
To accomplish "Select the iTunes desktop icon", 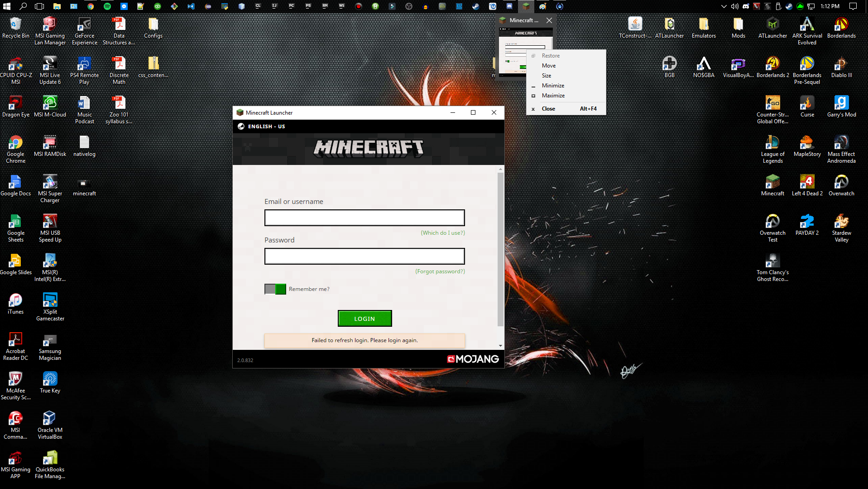I will [16, 304].
